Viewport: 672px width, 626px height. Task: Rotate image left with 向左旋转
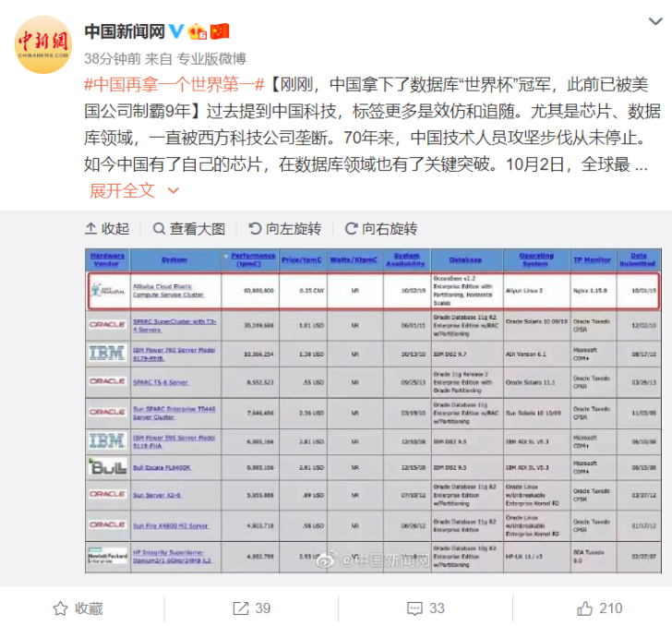pos(284,229)
